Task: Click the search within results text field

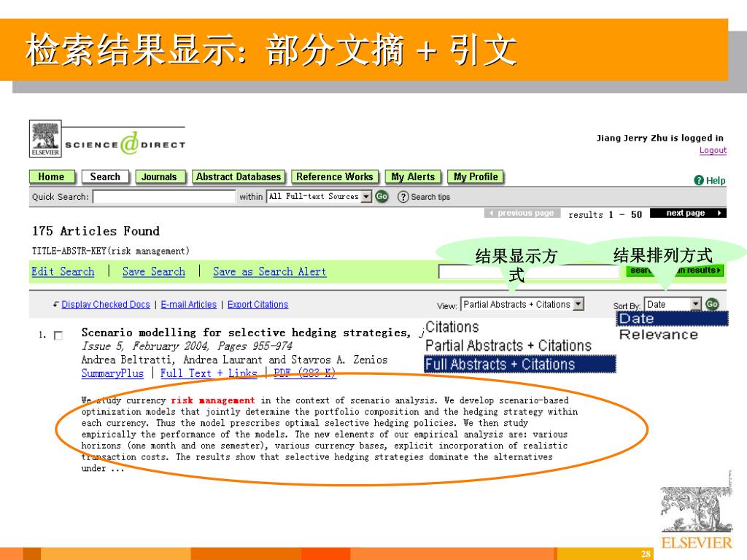Action: click(528, 271)
